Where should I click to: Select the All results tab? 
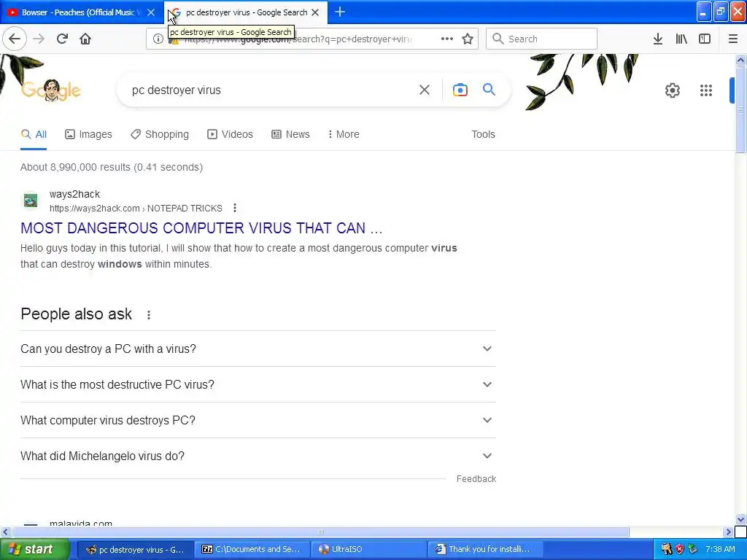coord(34,134)
